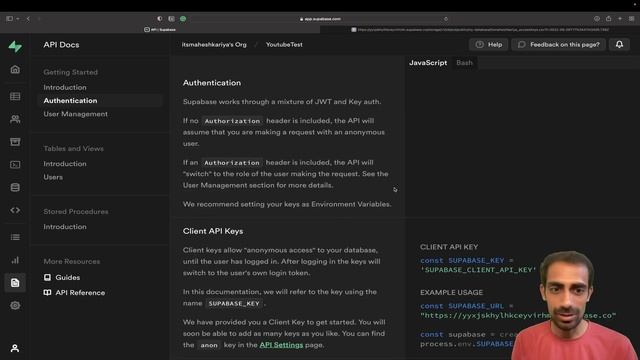Toggle the browser sidebar icon
This screenshot has width=640, height=360.
[x=9, y=19]
